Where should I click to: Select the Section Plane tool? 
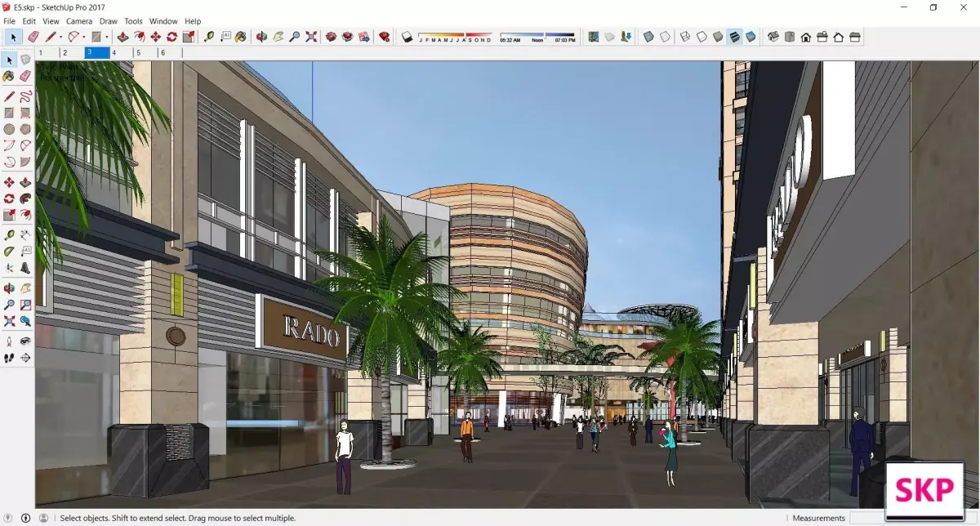[x=25, y=357]
